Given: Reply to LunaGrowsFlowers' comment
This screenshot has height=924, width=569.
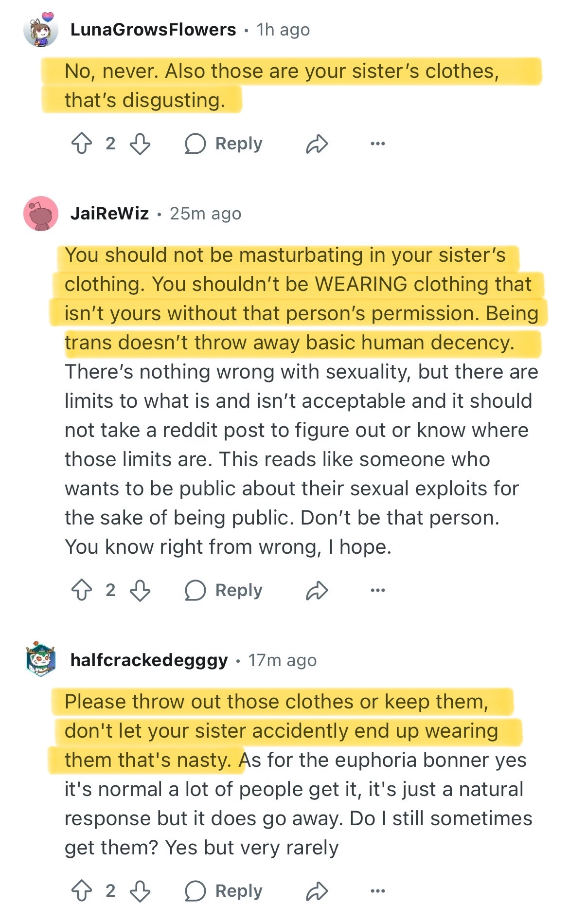Looking at the screenshot, I should (x=224, y=144).
